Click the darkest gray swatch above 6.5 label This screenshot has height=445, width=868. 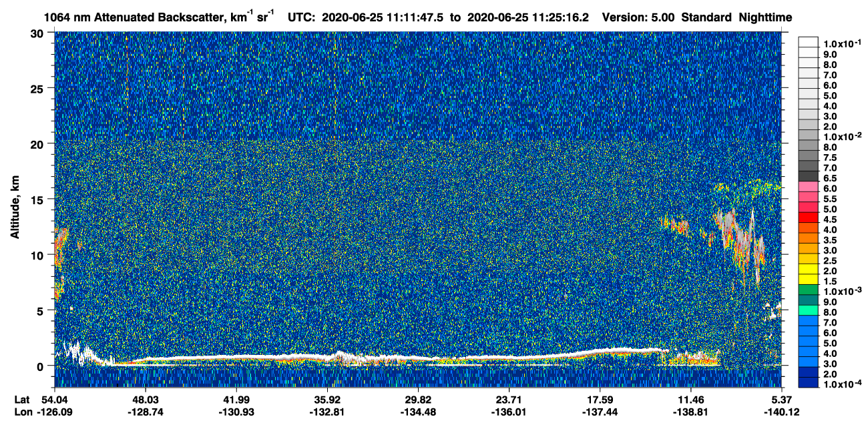[808, 176]
